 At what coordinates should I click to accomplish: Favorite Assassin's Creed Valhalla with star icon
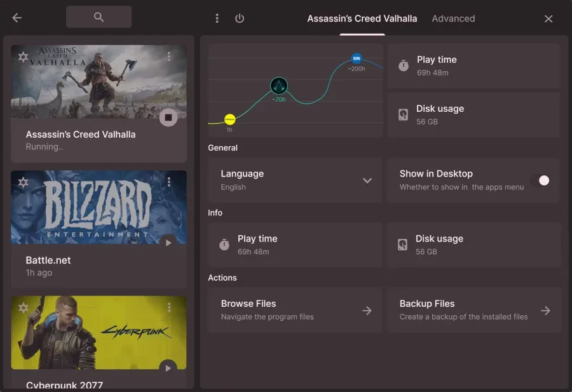(24, 57)
